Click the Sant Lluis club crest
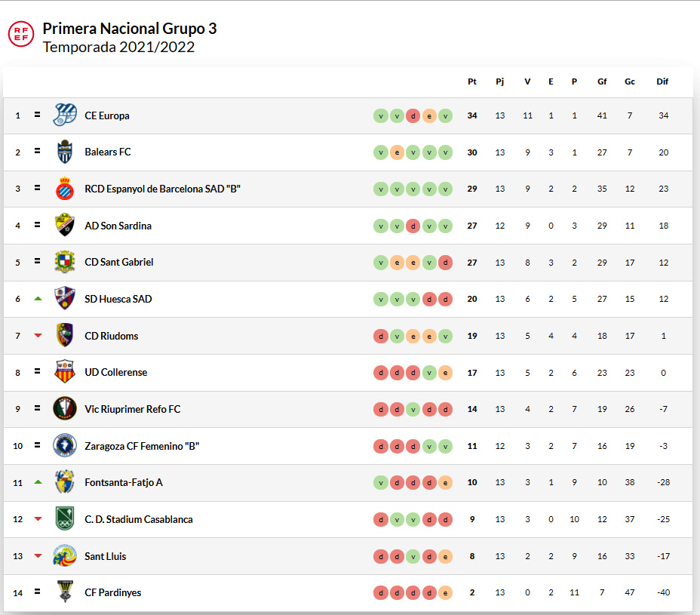The width and height of the screenshot is (700, 615). pos(65,556)
